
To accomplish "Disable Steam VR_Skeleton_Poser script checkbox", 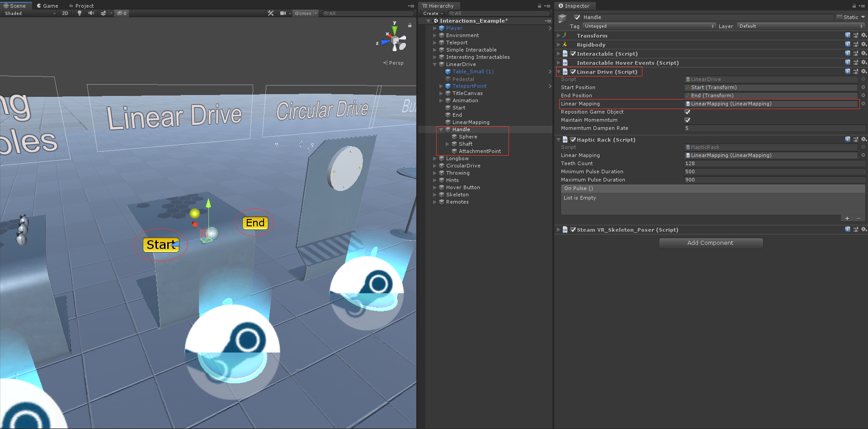I will click(573, 229).
